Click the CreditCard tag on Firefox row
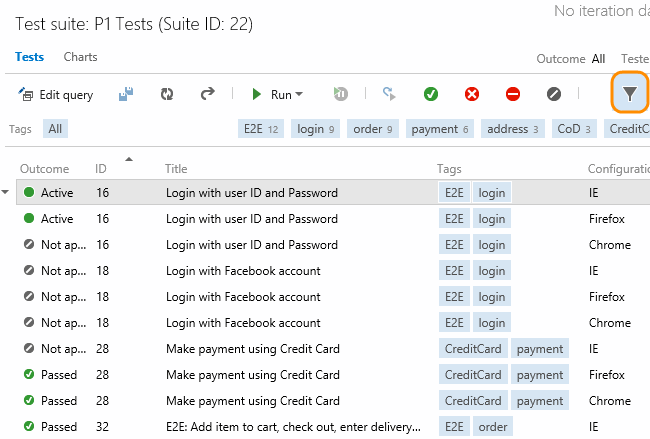The height and width of the screenshot is (439, 650). click(x=473, y=374)
